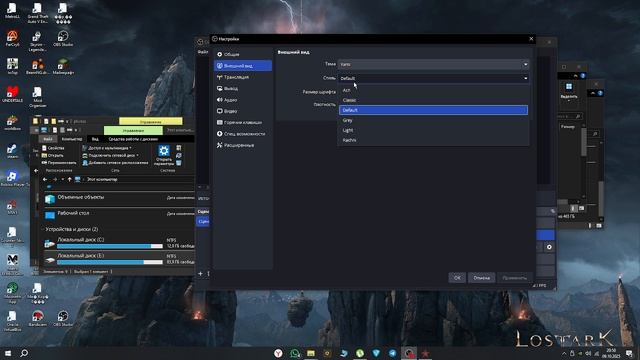Viewport: 640px width, 360px height.
Task: Switch to the Аудио settings section
Action: click(x=243, y=100)
